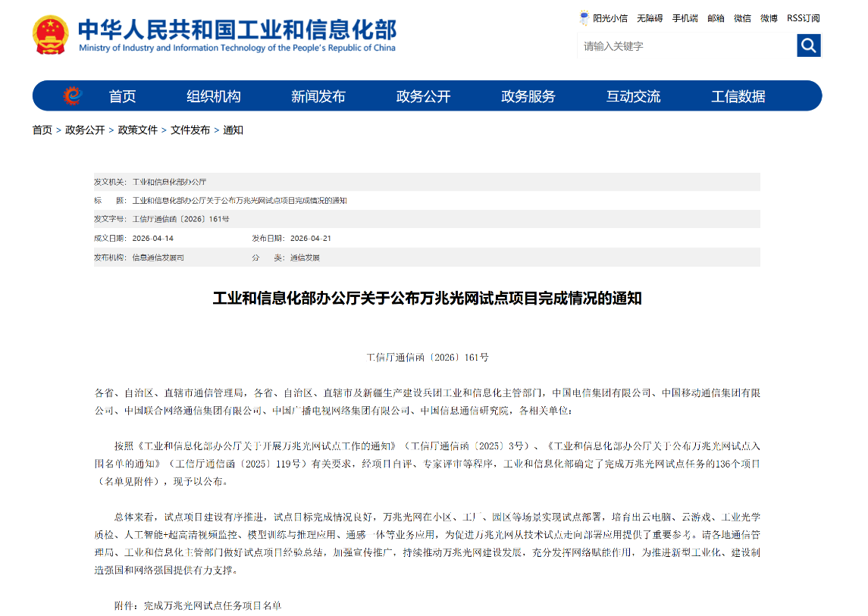Open the RSS订阅 link
The height and width of the screenshot is (616, 868).
pos(804,18)
